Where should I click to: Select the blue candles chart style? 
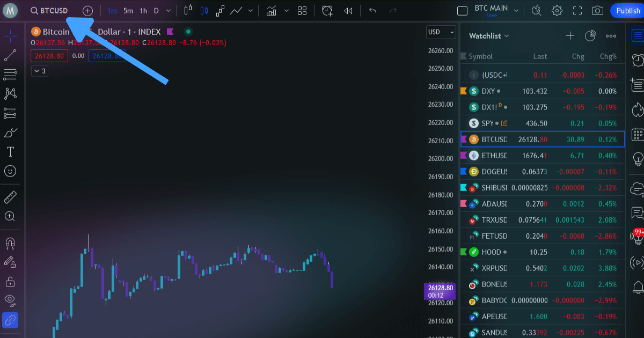point(204,10)
